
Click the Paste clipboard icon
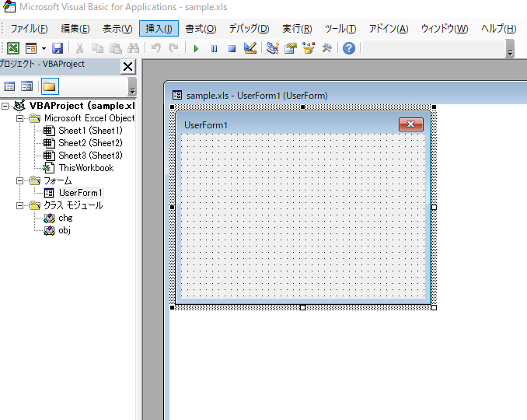115,48
